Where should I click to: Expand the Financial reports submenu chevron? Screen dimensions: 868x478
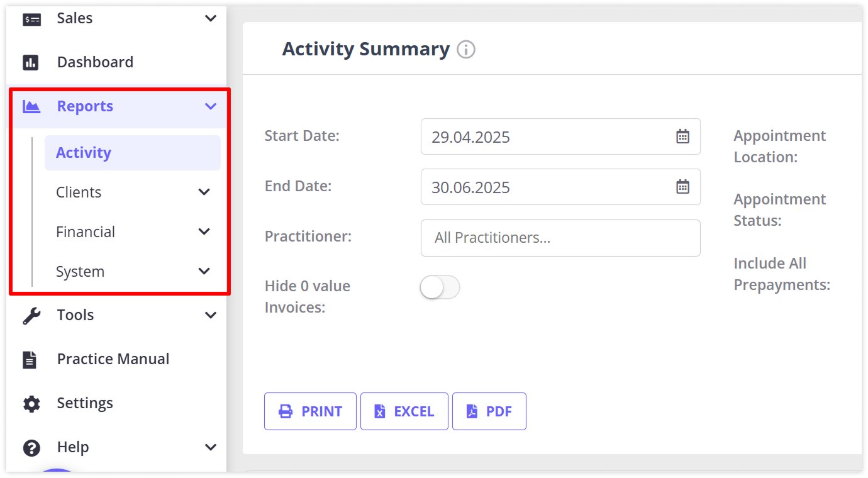(204, 231)
